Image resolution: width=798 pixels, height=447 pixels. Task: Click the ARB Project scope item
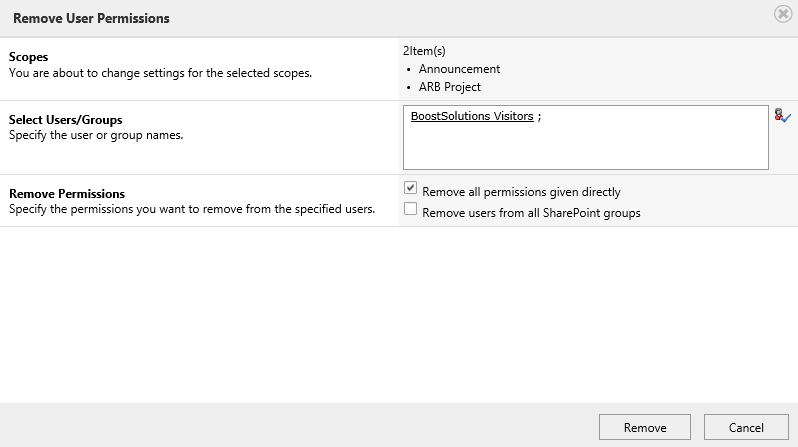click(449, 87)
